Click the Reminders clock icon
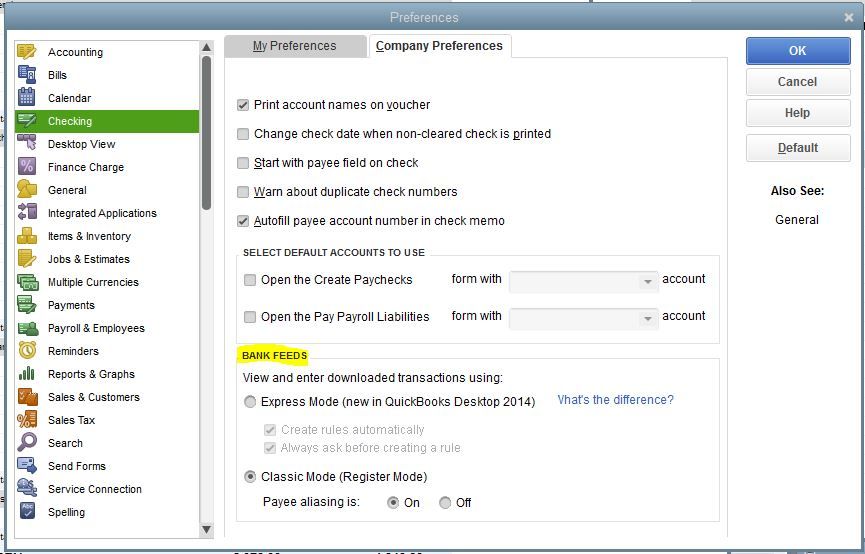The height and width of the screenshot is (554, 865). (x=27, y=351)
